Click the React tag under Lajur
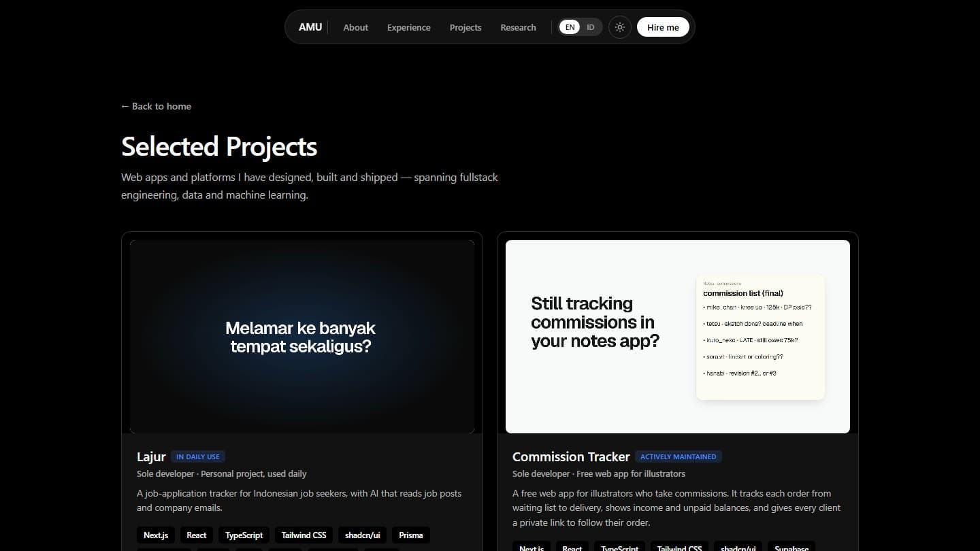980x551 pixels. 197,535
